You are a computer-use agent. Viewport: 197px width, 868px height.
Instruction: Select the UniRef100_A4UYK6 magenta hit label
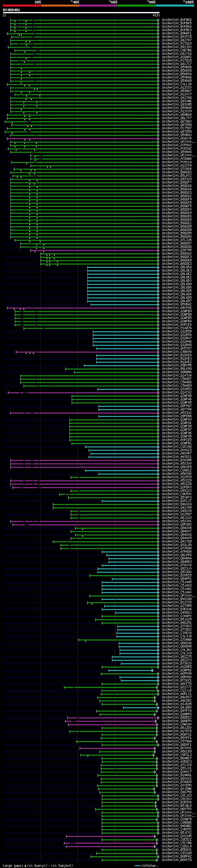coord(176,308)
